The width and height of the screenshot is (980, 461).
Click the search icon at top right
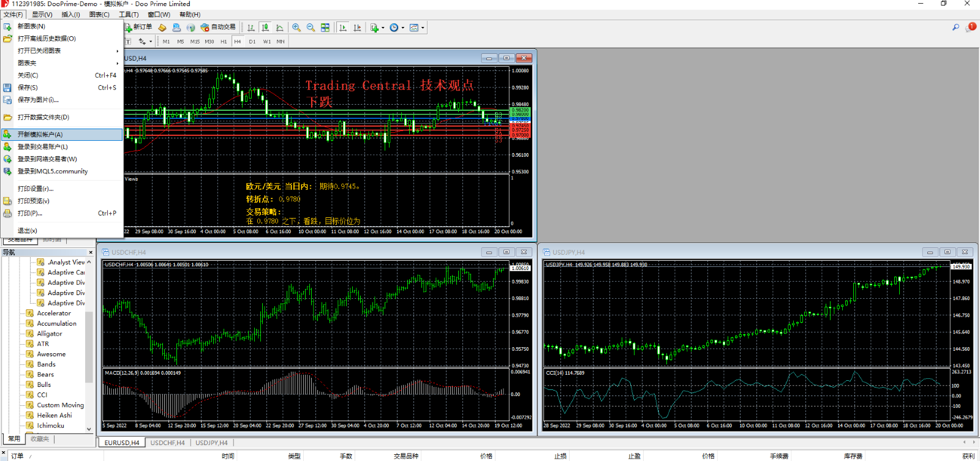[956, 28]
